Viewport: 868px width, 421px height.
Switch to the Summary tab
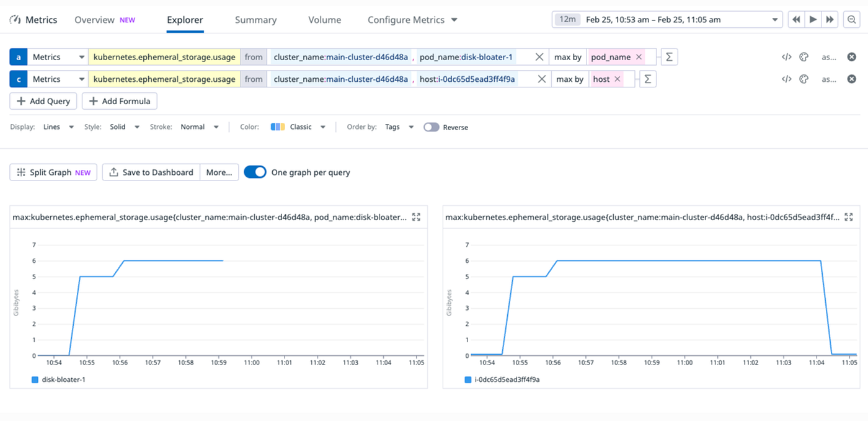[255, 20]
